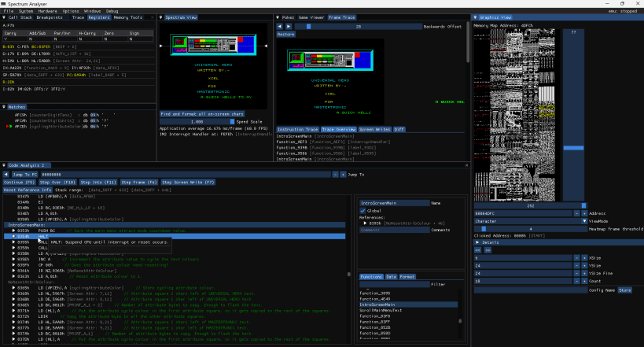Viewport: 644px width, 347px height.
Task: Decrease the Graphics View Address value
Action: click(576, 213)
